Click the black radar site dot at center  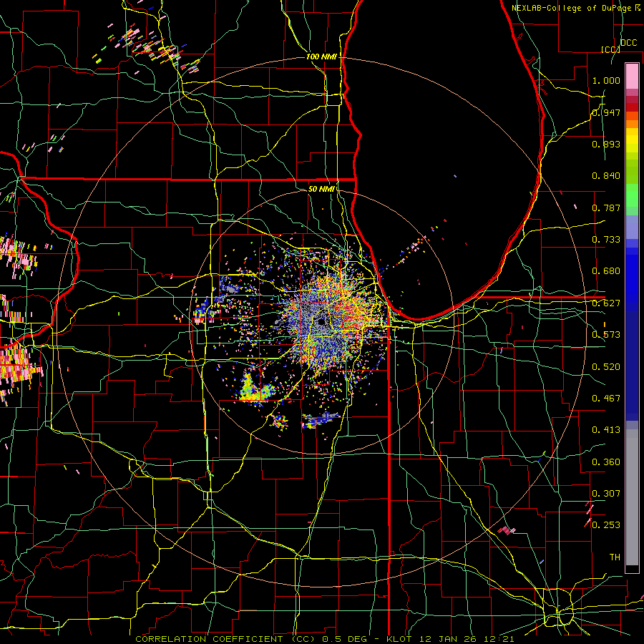coord(321,322)
